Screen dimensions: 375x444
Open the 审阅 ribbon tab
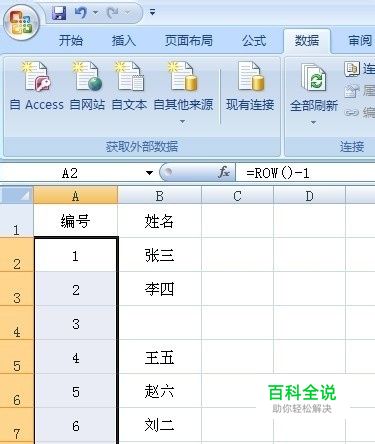pos(360,41)
